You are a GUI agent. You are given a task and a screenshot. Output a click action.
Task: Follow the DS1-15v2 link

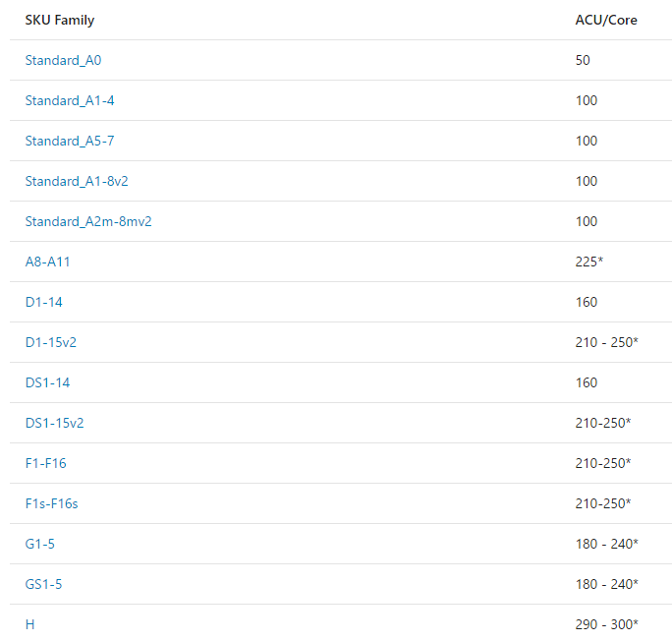[x=54, y=424]
